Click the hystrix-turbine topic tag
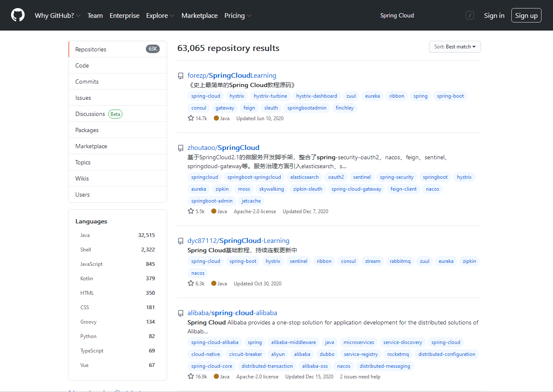The image size is (553, 392). click(x=270, y=96)
